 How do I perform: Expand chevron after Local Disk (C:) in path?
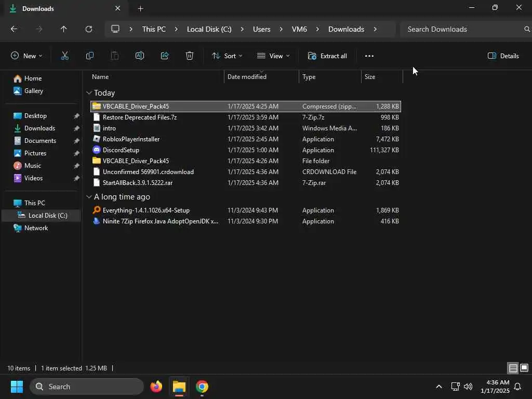tap(242, 29)
